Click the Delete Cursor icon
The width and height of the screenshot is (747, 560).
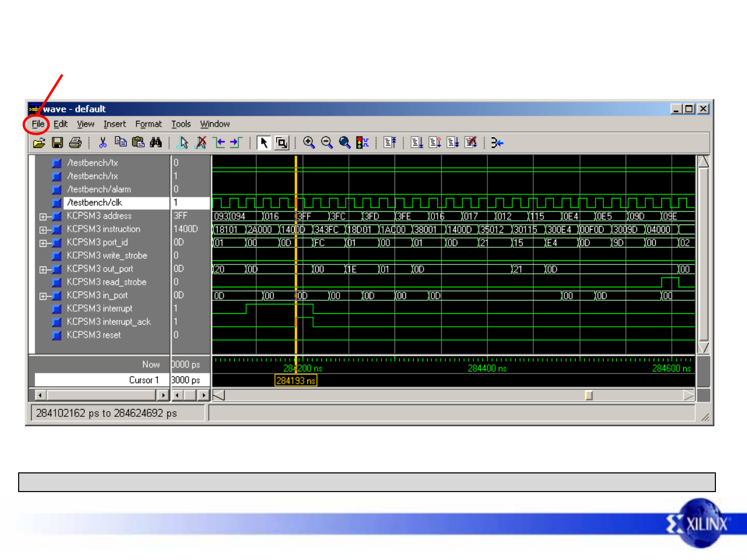point(201,143)
